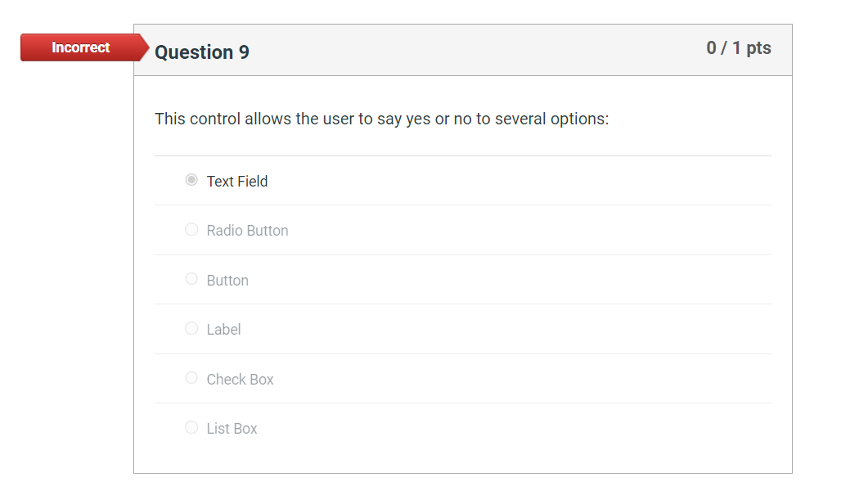
Task: Click the 'Check Box' answer text
Action: pos(240,380)
